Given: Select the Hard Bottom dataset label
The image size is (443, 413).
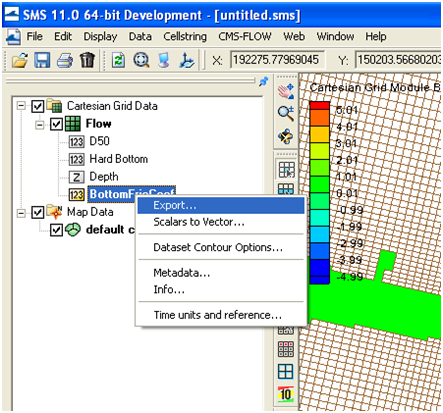Looking at the screenshot, I should click(119, 159).
